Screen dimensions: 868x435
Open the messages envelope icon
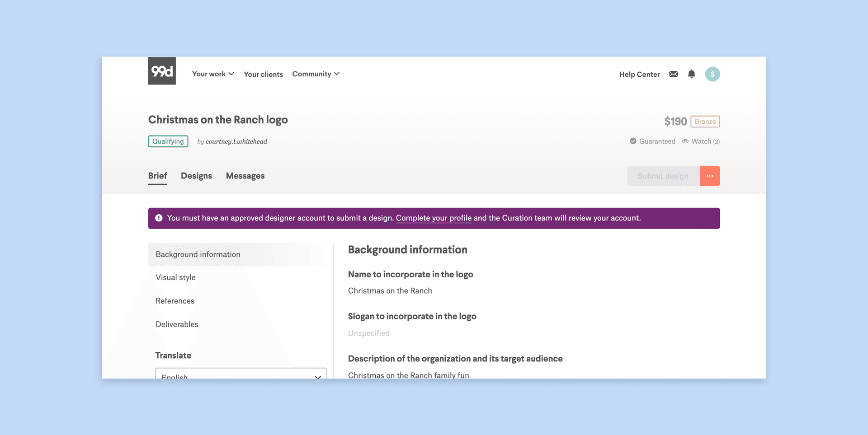coord(673,74)
